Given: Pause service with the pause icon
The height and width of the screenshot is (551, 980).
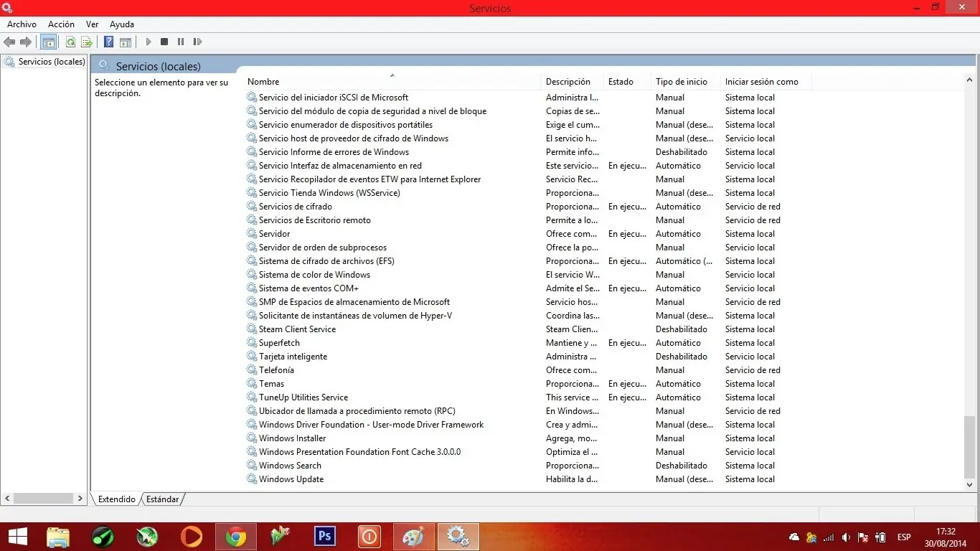Looking at the screenshot, I should point(181,42).
